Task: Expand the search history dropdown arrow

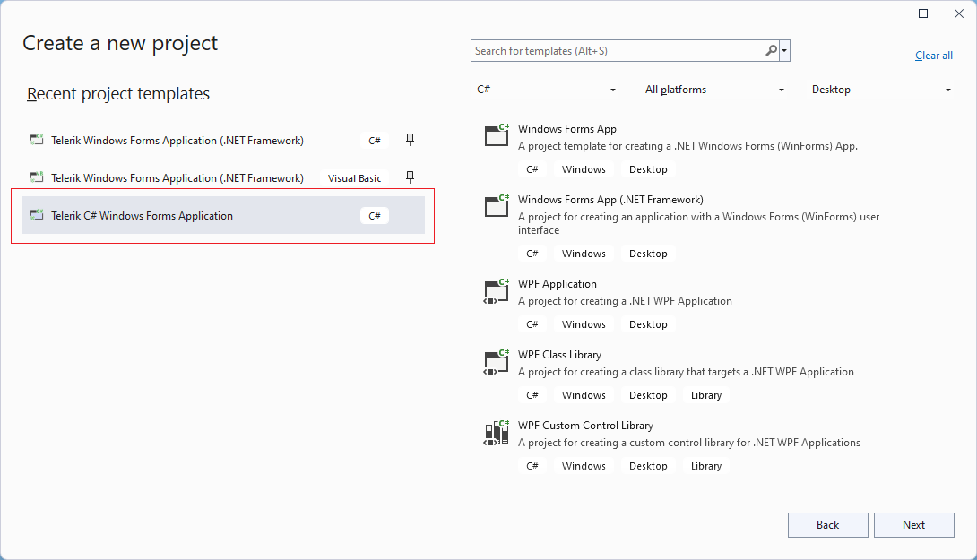Action: click(x=785, y=51)
